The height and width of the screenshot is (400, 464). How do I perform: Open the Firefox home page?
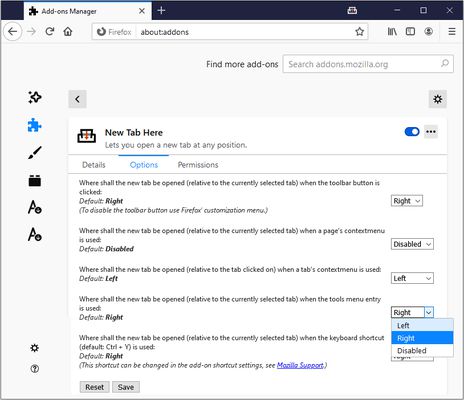pyautogui.click(x=68, y=32)
